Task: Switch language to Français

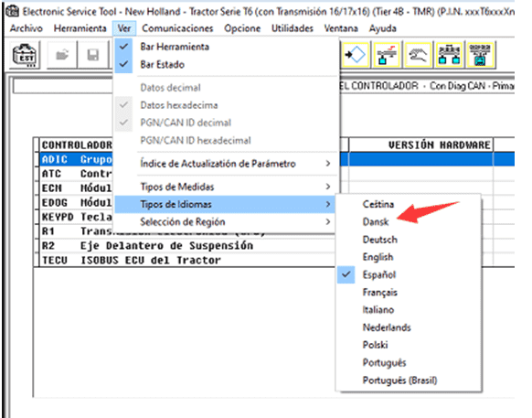Action: coord(409,292)
